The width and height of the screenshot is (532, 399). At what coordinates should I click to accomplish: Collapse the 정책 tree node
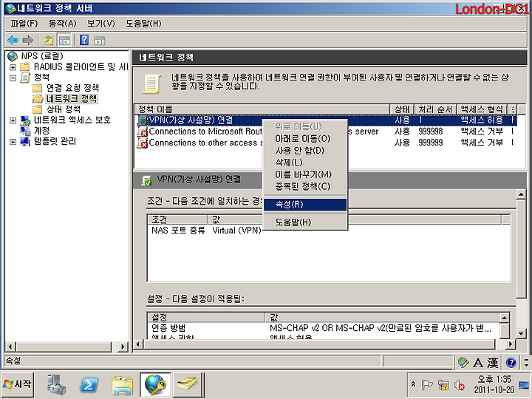pos(13,78)
